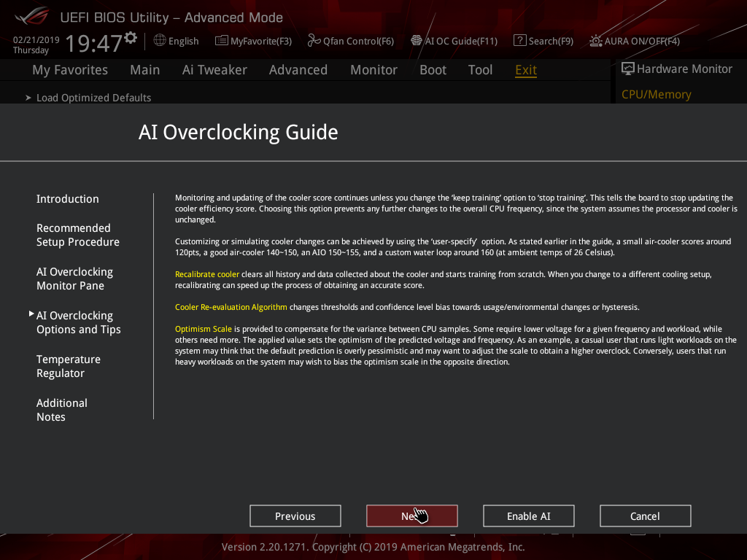The height and width of the screenshot is (560, 747).
Task: Click UEFI BIOS Utility – Advanced Mode title
Action: click(171, 17)
